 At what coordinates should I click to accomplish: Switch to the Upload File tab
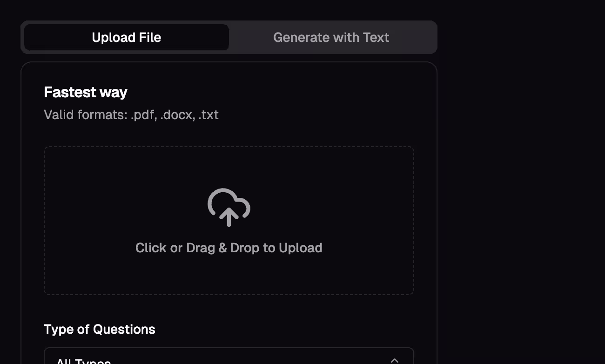coord(126,37)
